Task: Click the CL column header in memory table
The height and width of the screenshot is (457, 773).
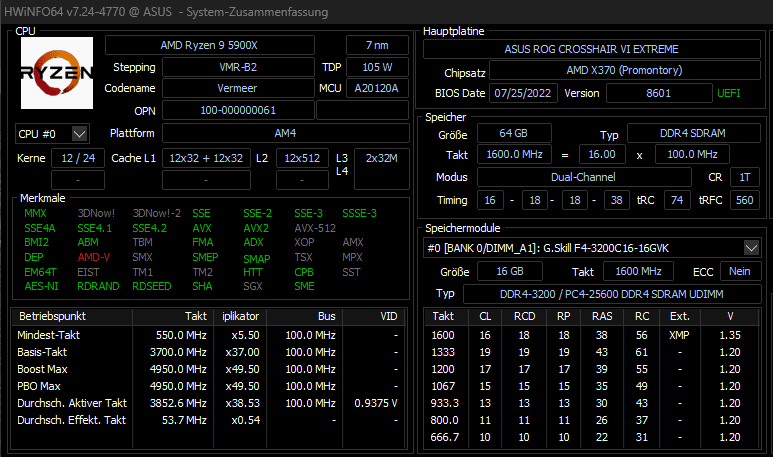Action: (x=485, y=316)
